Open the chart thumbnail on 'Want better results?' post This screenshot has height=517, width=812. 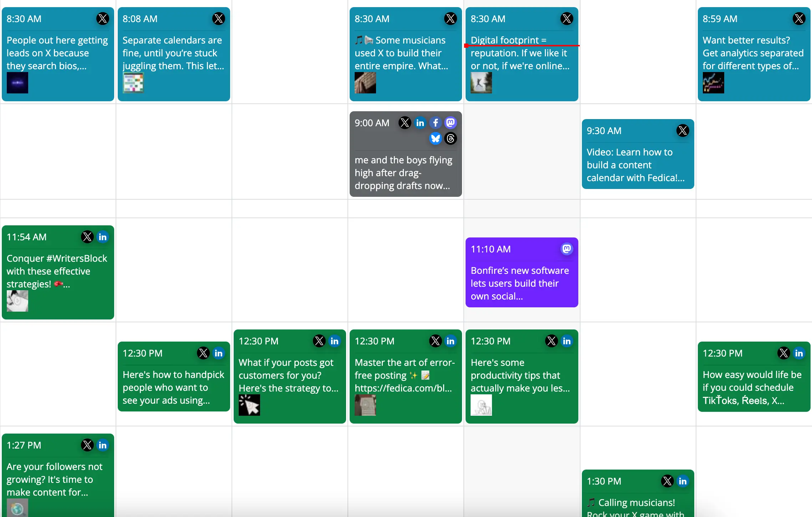(x=713, y=83)
